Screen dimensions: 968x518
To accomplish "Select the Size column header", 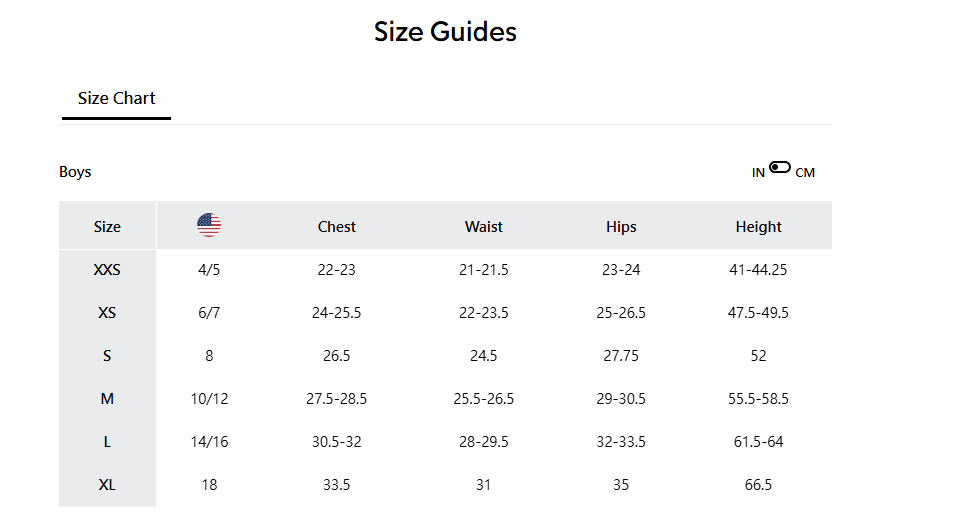I will pyautogui.click(x=107, y=227).
